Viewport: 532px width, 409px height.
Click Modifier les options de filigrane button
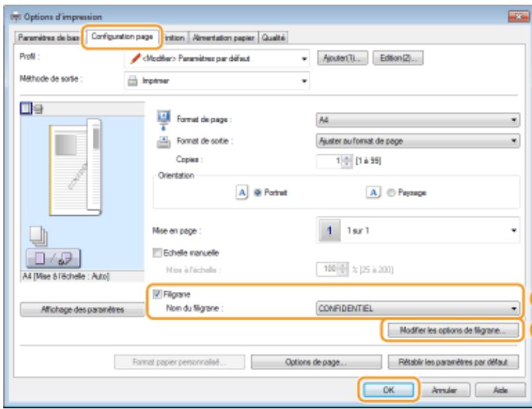(453, 330)
